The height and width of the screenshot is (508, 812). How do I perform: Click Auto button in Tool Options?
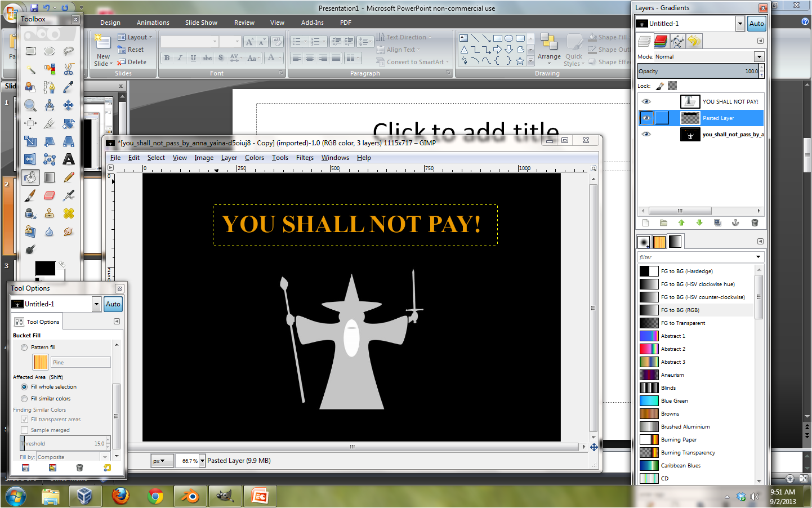tap(113, 304)
